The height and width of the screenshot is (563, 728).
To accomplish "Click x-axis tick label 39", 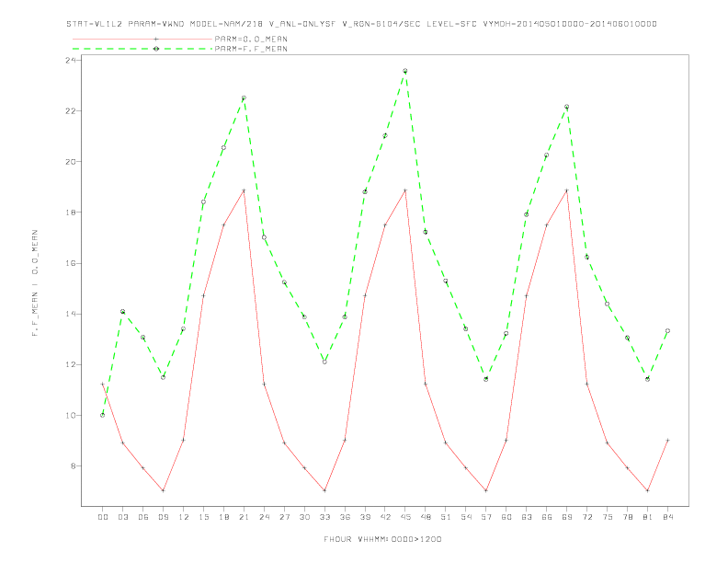I will pyautogui.click(x=365, y=517).
